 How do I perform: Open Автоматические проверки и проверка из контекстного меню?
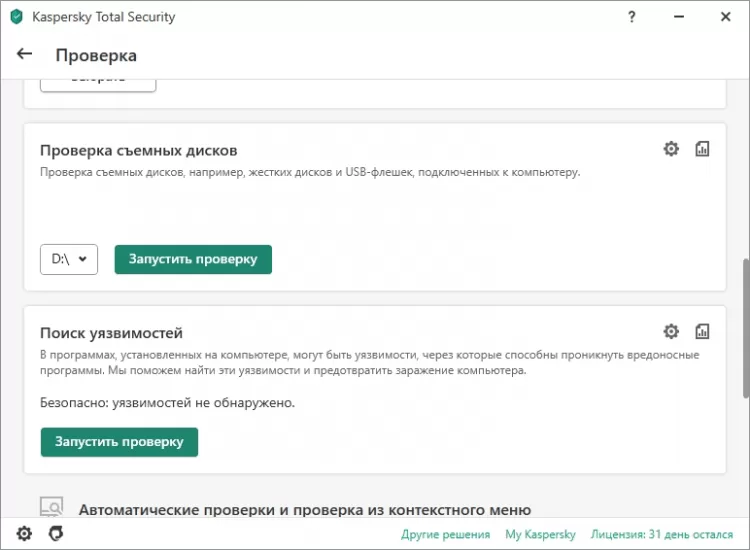pos(304,509)
